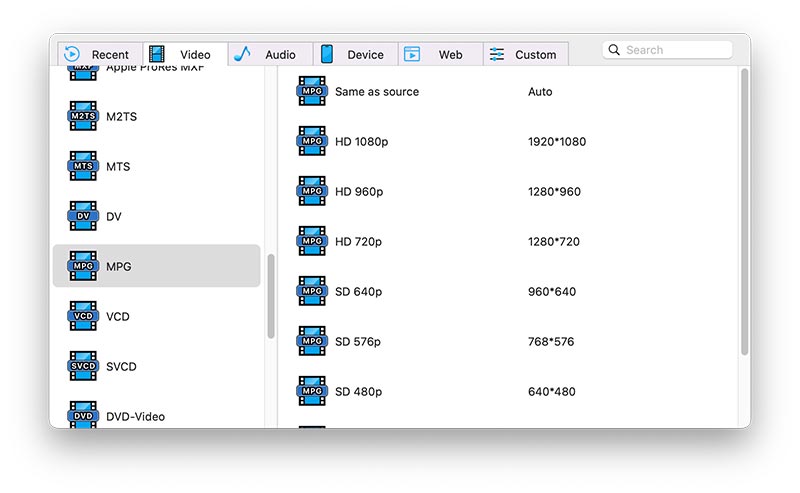Choose the SD 640p preset
800x493 pixels.
[358, 291]
